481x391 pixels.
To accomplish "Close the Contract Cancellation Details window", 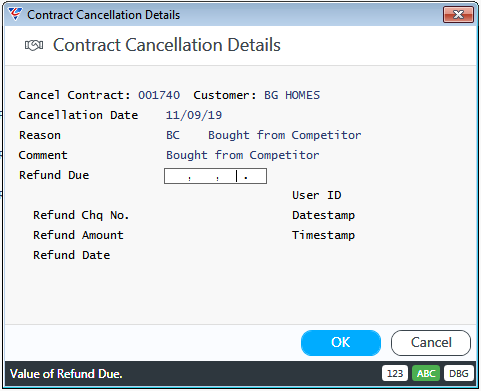I will point(458,15).
